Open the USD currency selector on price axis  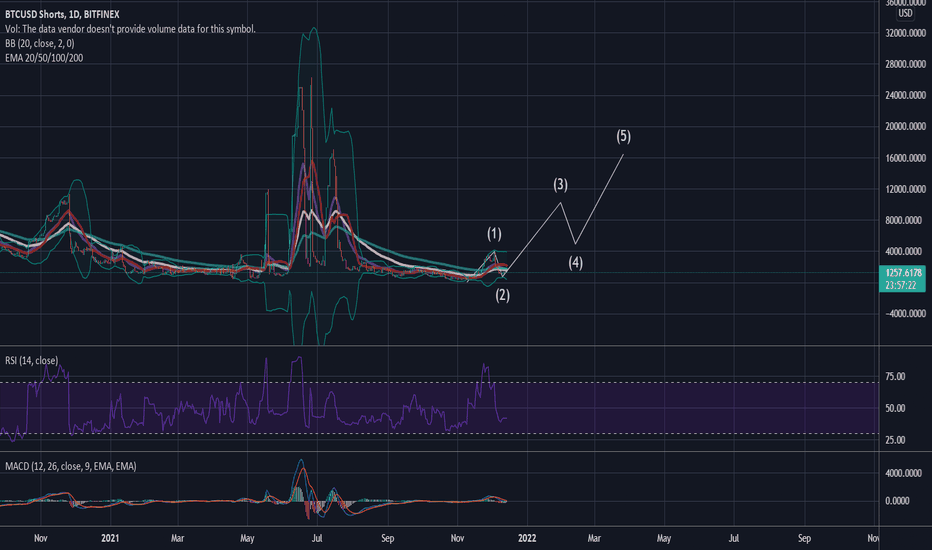tap(905, 13)
